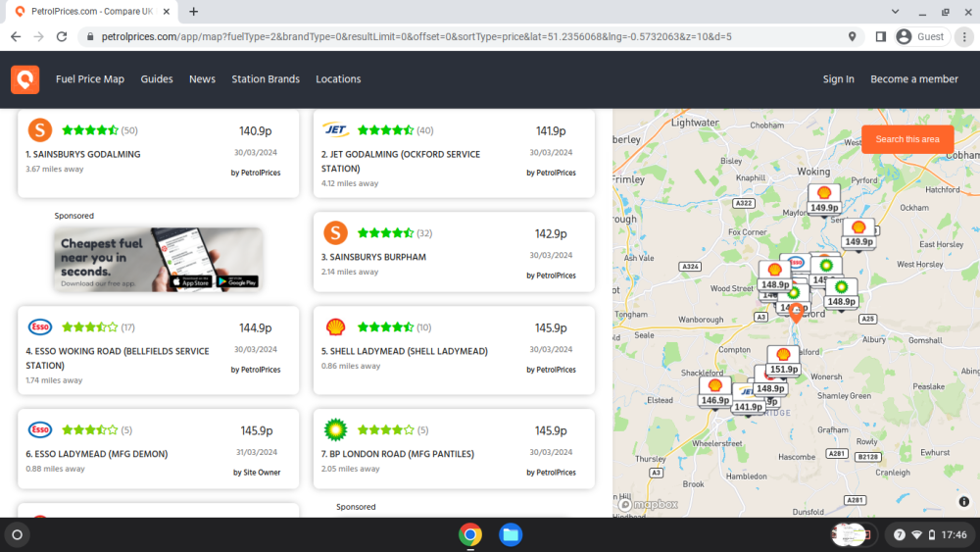
Task: Click 'by Site Owner' text on Esso Ladymead
Action: click(257, 473)
